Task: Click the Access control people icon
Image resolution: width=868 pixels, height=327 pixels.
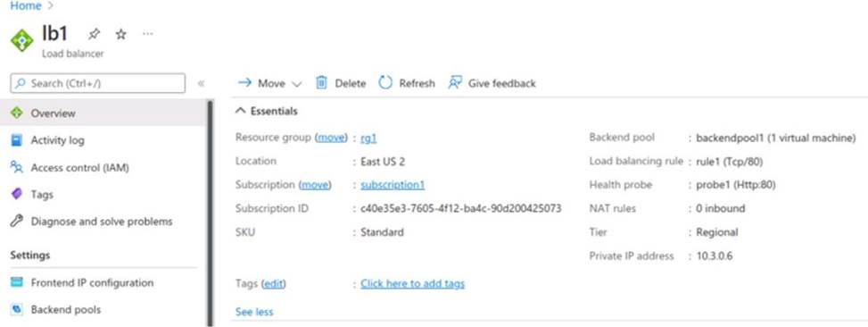Action: click(x=17, y=167)
